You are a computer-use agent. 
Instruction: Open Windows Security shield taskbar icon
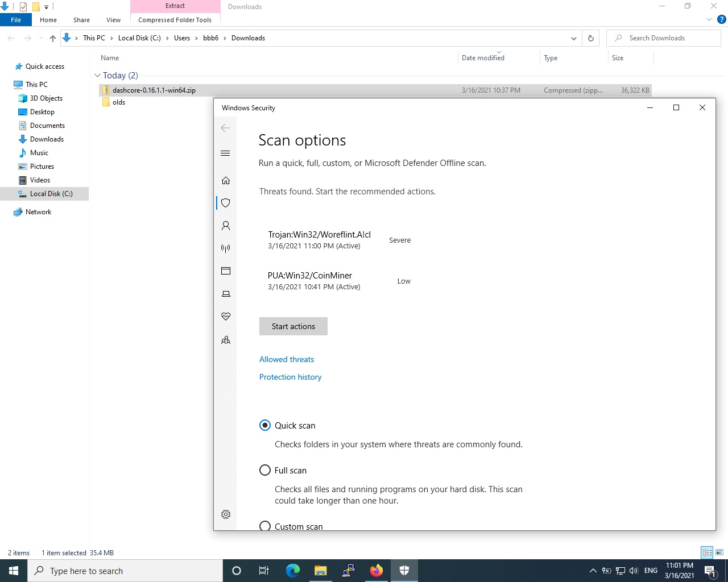click(x=404, y=571)
